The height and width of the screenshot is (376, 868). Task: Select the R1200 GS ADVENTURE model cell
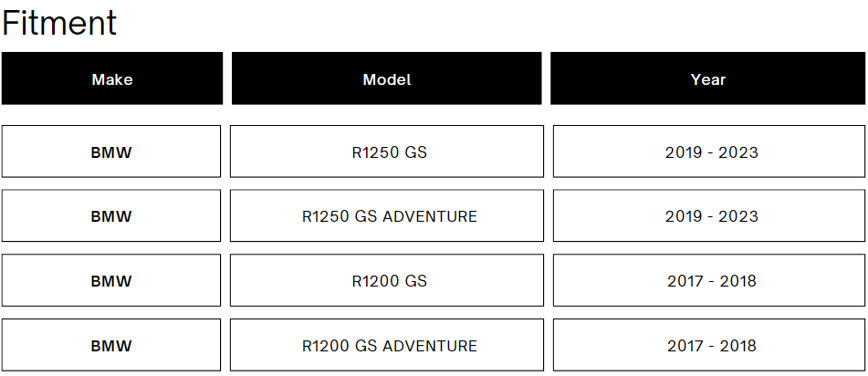point(387,346)
